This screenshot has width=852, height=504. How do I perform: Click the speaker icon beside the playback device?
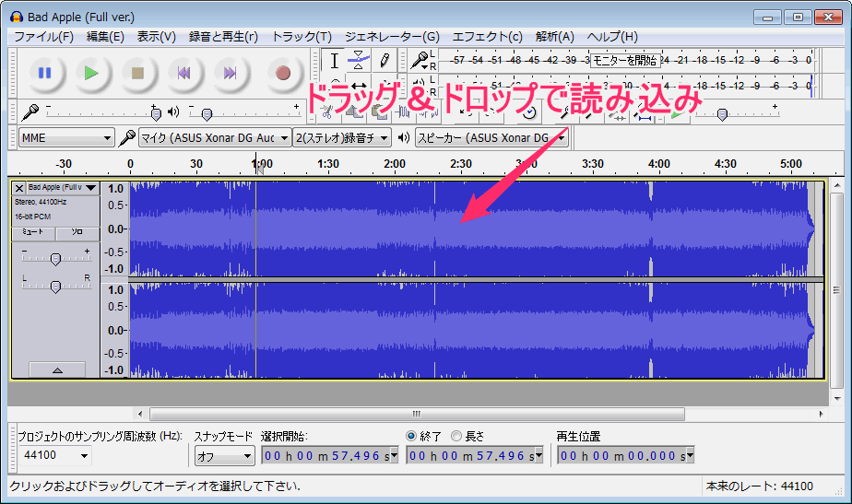click(x=403, y=138)
